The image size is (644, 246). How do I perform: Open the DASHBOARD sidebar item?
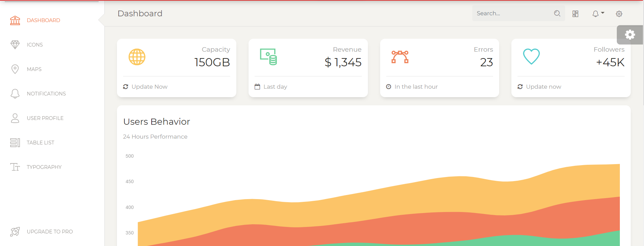(x=52, y=20)
